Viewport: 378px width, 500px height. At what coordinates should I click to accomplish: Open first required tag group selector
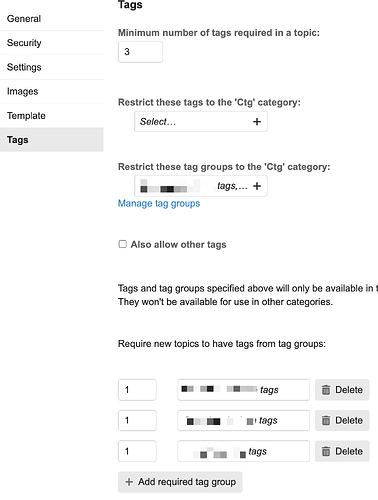[243, 390]
